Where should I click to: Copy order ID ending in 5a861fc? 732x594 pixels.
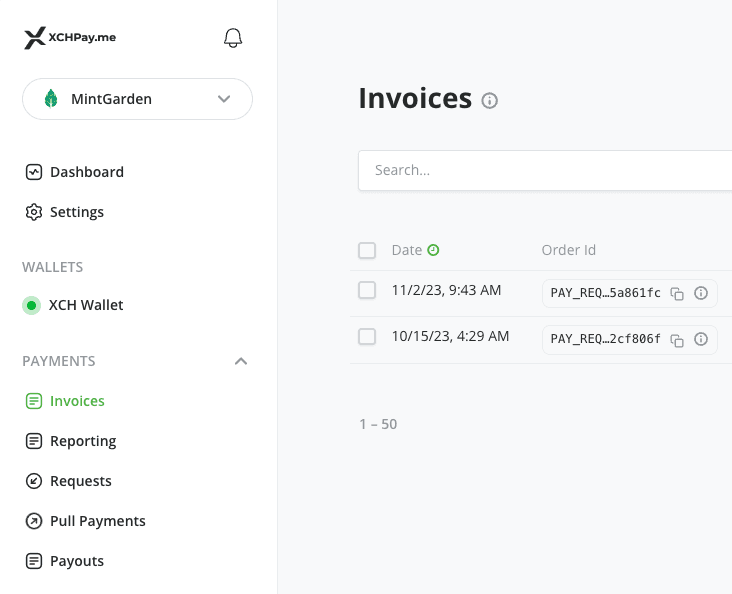(x=677, y=293)
